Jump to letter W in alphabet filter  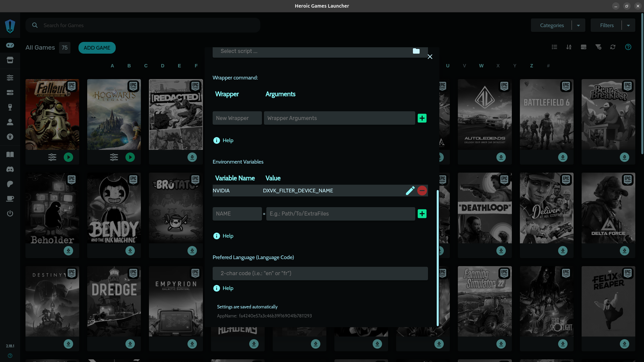481,66
